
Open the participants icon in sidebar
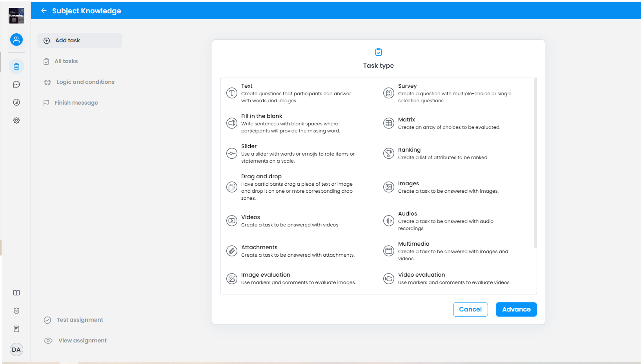pos(16,40)
